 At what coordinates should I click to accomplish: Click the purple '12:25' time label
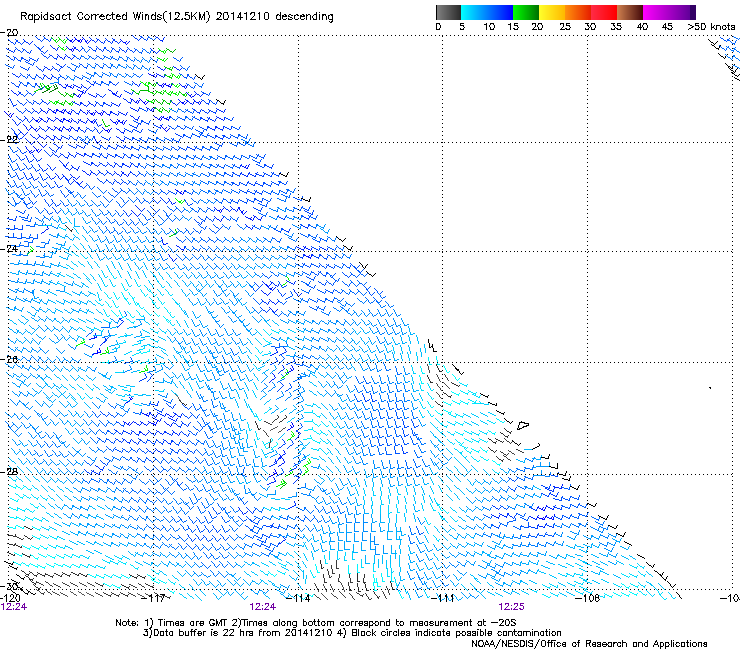512,607
